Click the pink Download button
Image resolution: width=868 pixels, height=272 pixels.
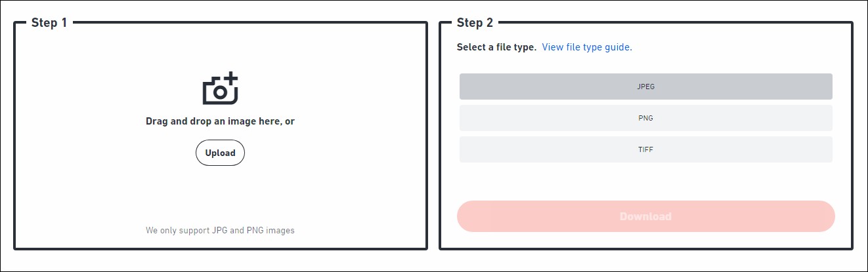pos(645,216)
